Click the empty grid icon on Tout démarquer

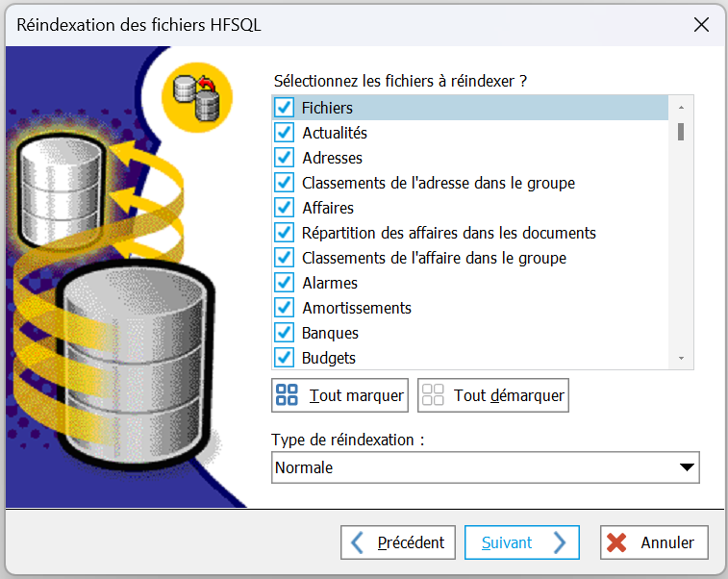(433, 395)
